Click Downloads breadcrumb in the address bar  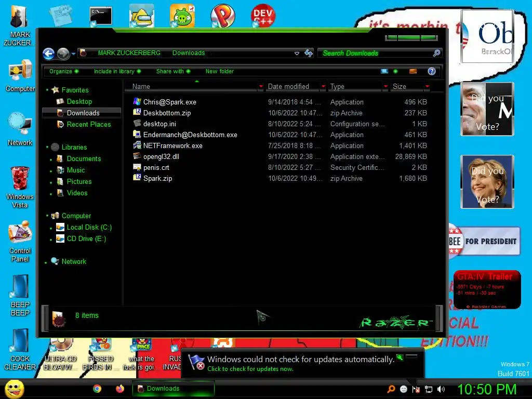point(189,53)
